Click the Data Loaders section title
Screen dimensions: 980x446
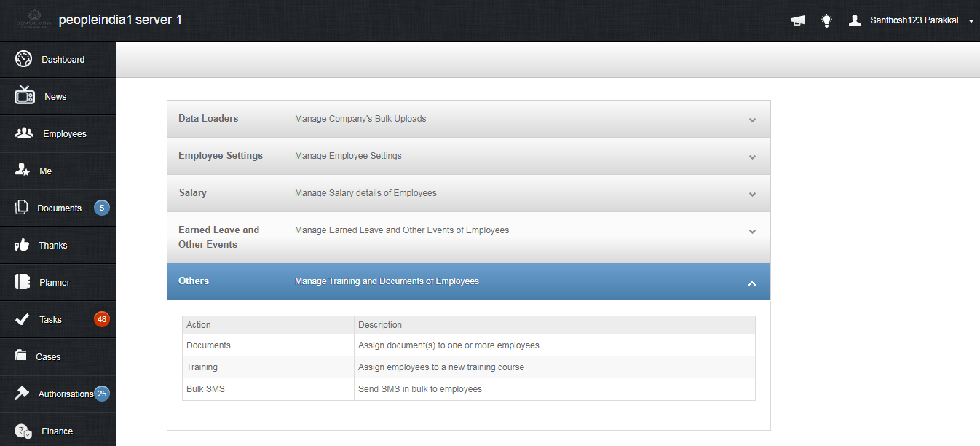pos(208,118)
